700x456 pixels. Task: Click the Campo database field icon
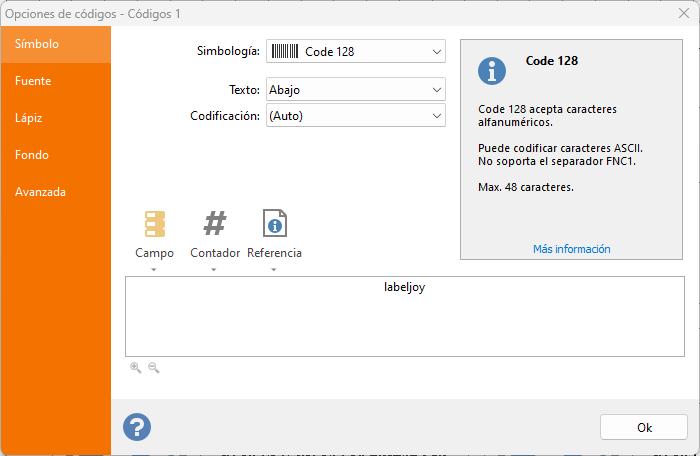click(x=154, y=224)
